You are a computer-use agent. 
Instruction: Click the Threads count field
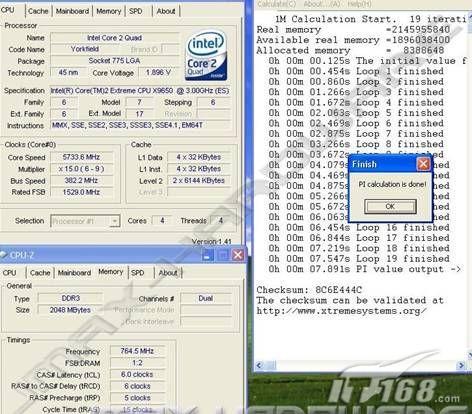click(x=220, y=221)
